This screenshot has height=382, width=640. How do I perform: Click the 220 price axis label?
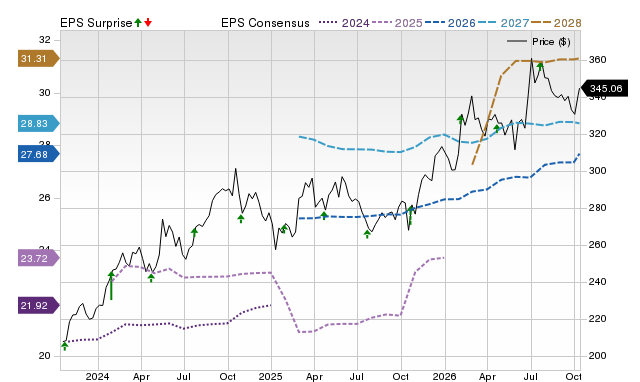(597, 319)
